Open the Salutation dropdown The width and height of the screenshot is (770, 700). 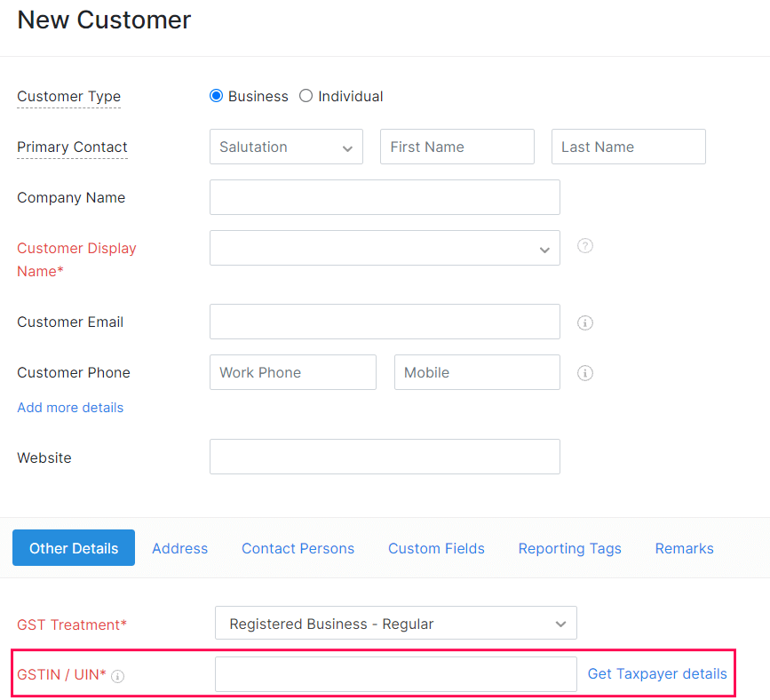pos(286,147)
